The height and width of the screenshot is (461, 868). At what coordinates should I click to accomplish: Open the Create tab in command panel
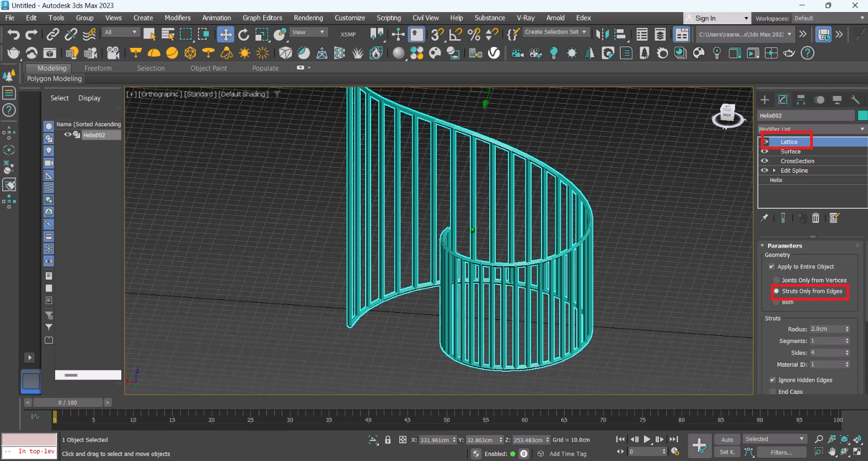click(x=764, y=100)
